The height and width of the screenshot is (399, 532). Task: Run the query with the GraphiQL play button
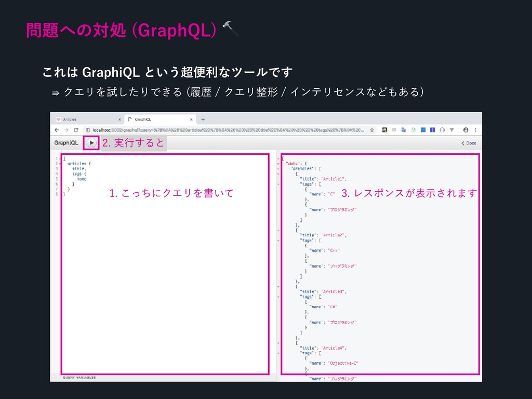pyautogui.click(x=91, y=143)
